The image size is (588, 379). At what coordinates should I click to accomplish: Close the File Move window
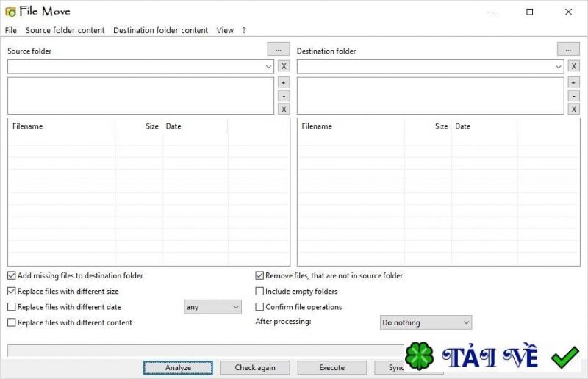pyautogui.click(x=568, y=12)
